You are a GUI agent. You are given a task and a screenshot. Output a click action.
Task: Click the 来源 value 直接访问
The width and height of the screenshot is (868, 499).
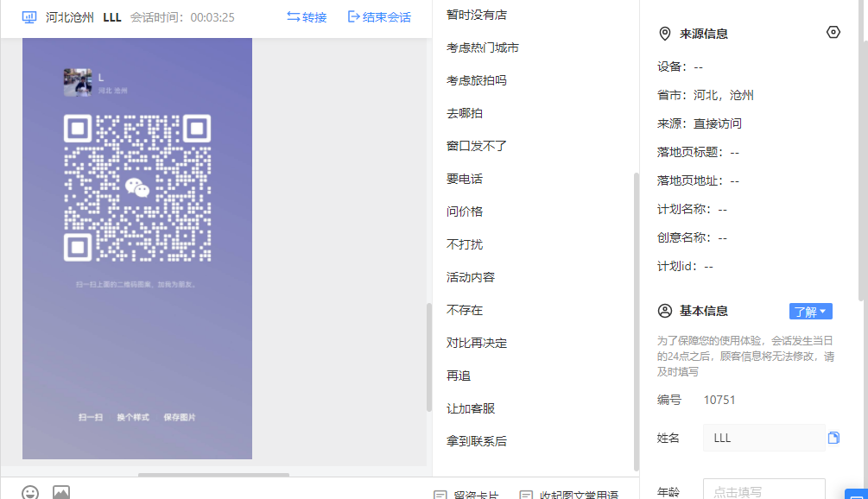coord(718,124)
